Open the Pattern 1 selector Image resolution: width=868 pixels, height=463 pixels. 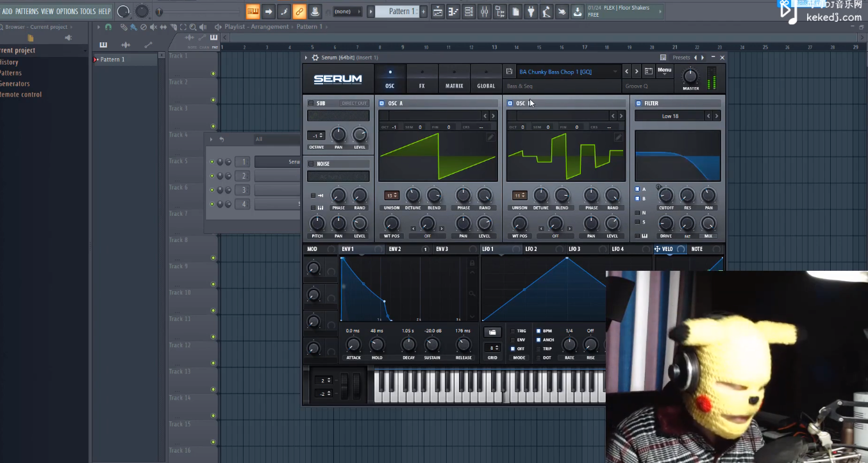(x=397, y=12)
